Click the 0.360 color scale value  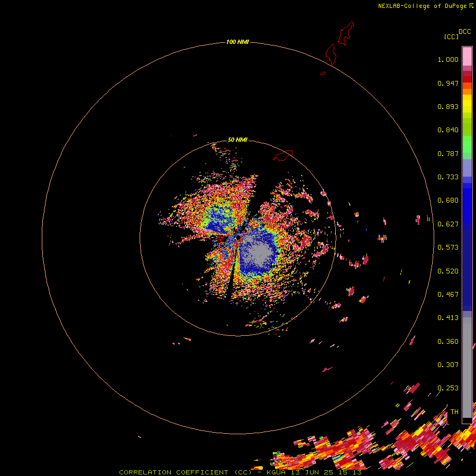pos(448,342)
